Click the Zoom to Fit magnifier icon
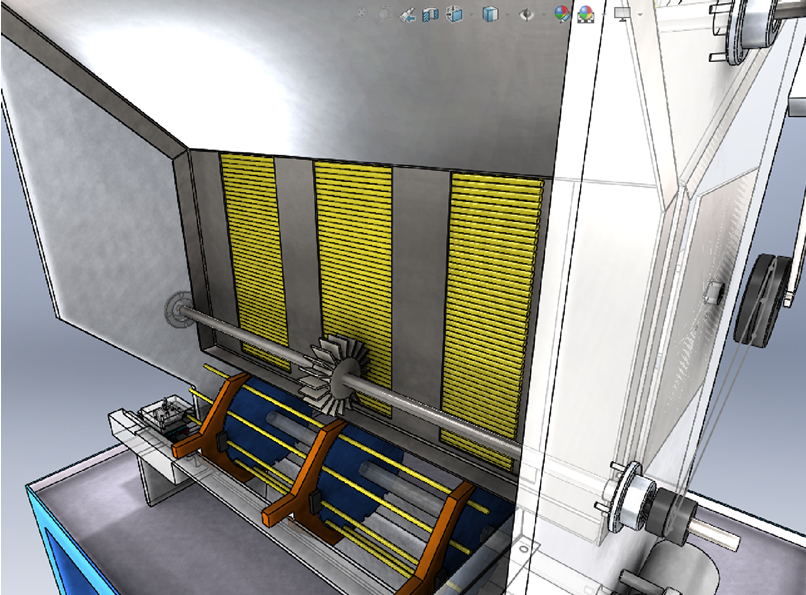Image resolution: width=806 pixels, height=595 pixels. (359, 14)
